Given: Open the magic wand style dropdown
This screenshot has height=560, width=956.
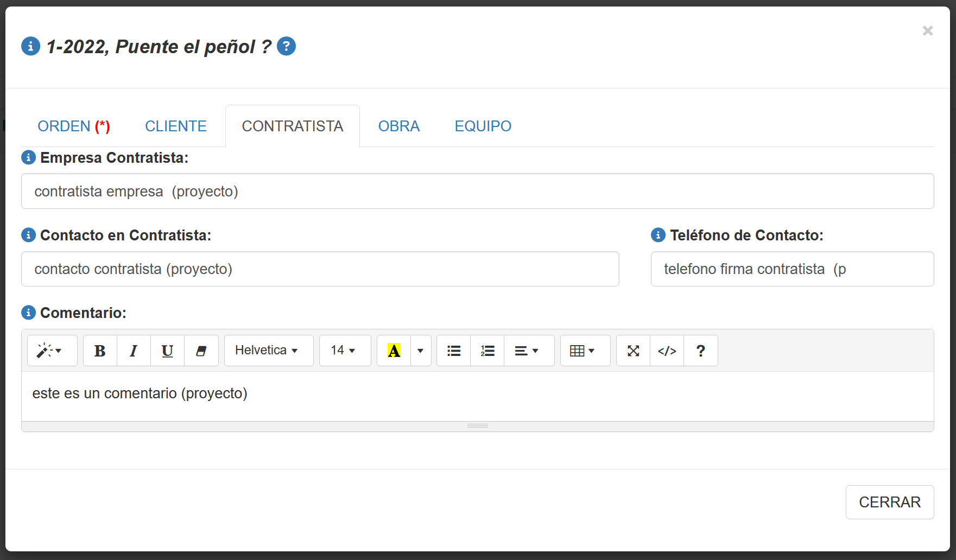Looking at the screenshot, I should pyautogui.click(x=52, y=351).
